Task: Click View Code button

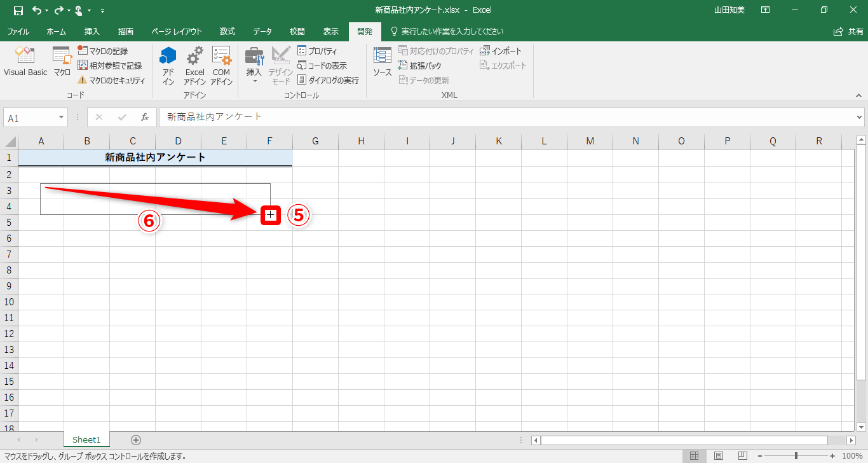Action: point(322,66)
